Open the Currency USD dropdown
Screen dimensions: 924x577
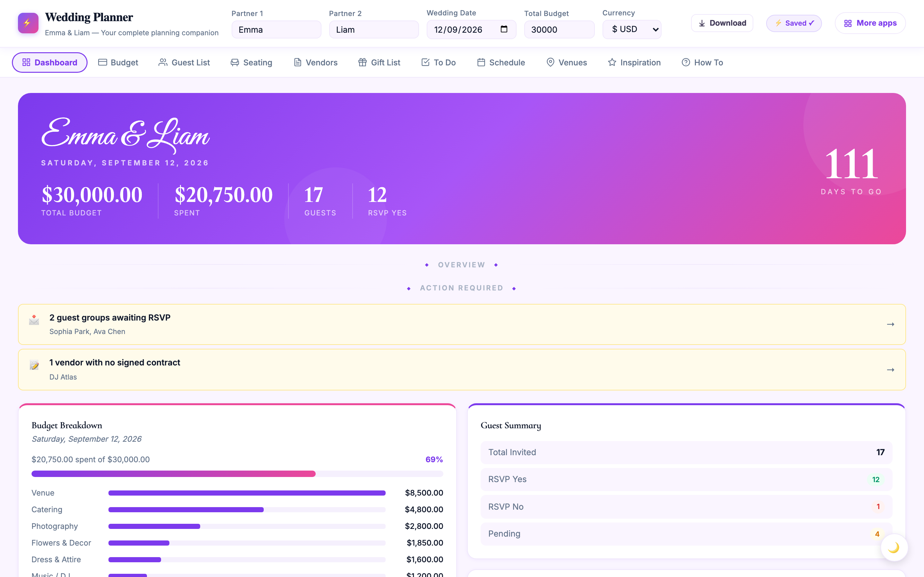pos(631,29)
